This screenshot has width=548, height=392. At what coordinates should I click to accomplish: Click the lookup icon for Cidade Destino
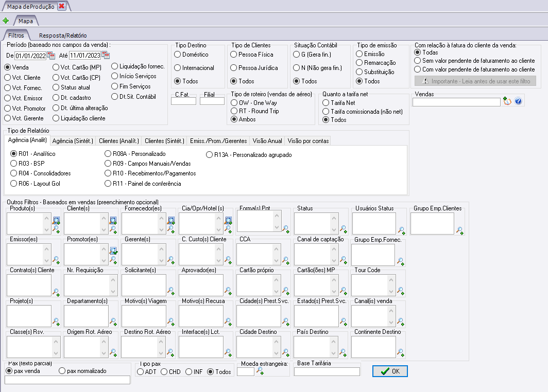coord(286,352)
